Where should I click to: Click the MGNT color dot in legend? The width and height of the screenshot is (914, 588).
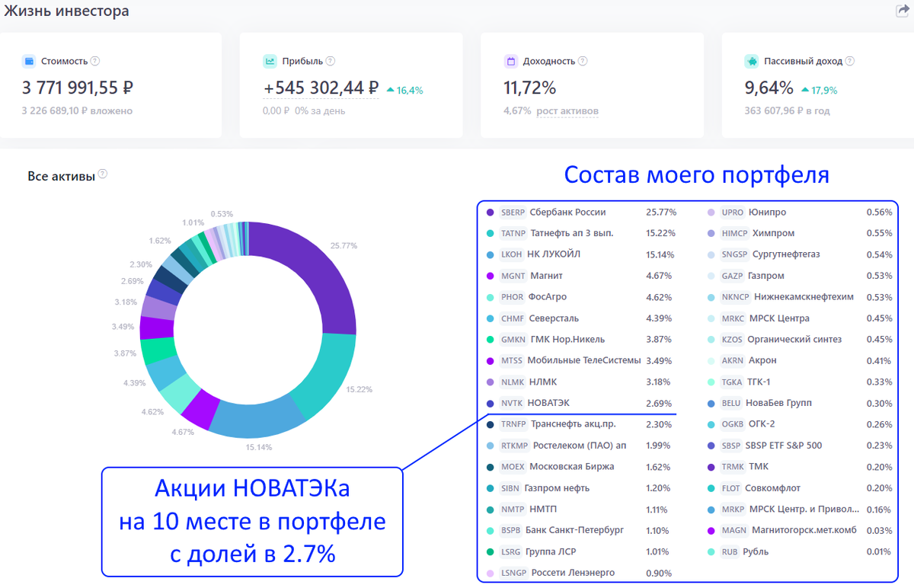tap(490, 276)
